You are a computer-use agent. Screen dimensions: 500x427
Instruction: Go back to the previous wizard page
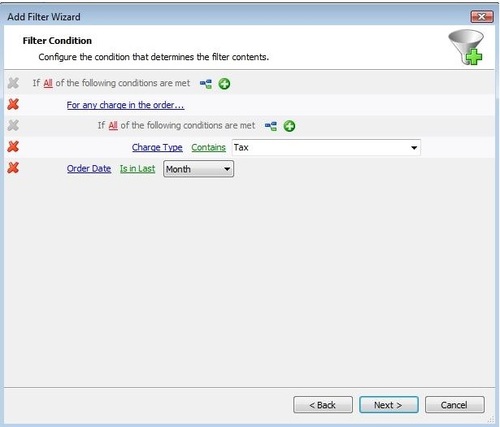[x=323, y=405]
